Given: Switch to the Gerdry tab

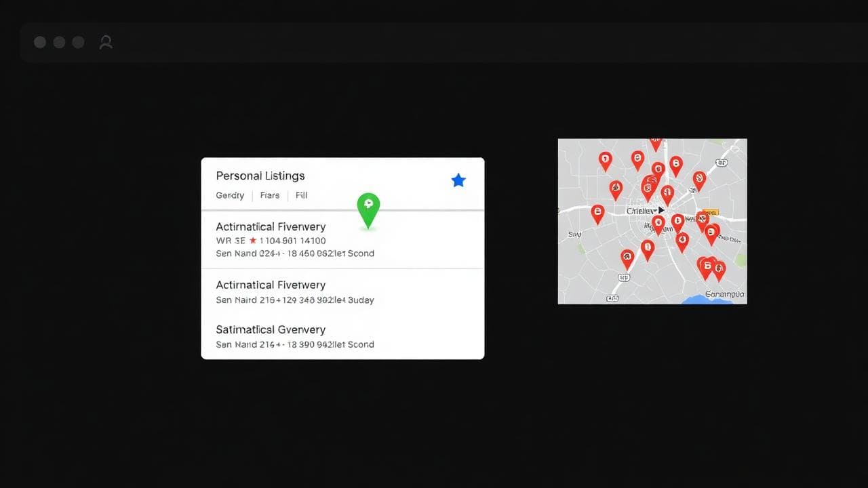Looking at the screenshot, I should tap(230, 195).
